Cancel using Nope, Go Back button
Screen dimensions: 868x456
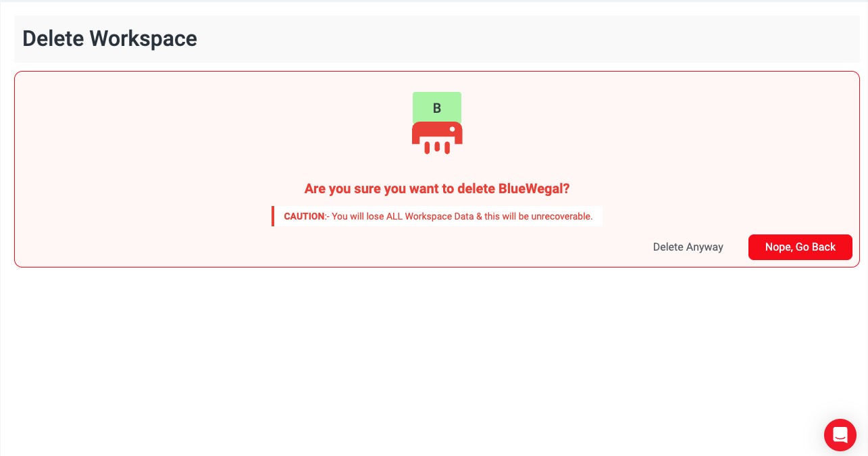point(800,247)
